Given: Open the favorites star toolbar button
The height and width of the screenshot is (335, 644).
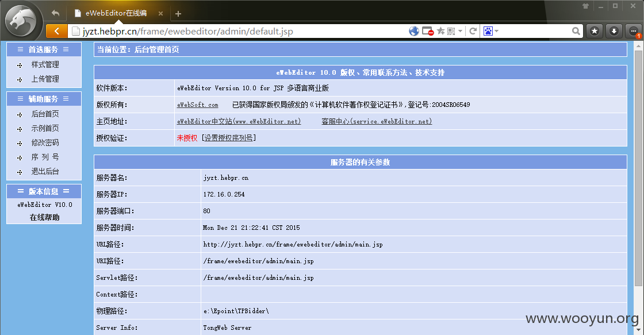Looking at the screenshot, I should click(595, 31).
